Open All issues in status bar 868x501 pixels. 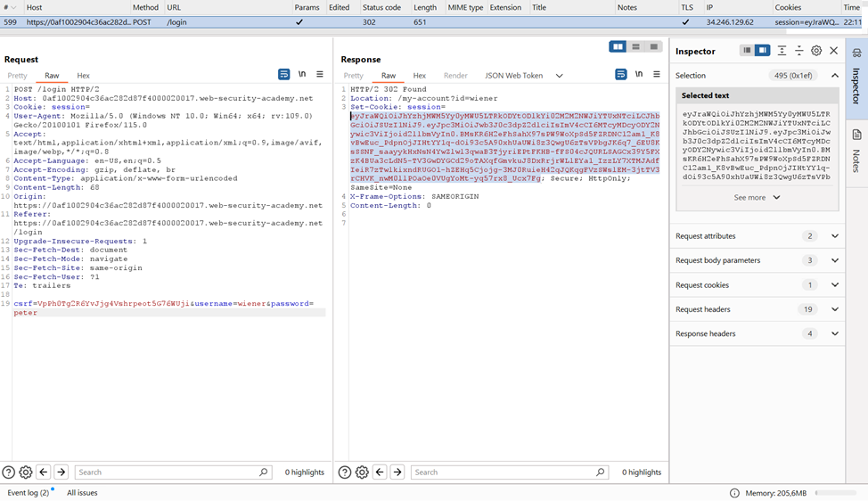click(x=82, y=493)
